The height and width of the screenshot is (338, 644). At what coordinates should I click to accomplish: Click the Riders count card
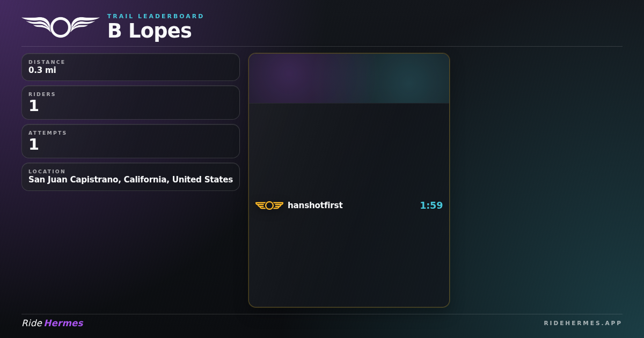pos(130,102)
